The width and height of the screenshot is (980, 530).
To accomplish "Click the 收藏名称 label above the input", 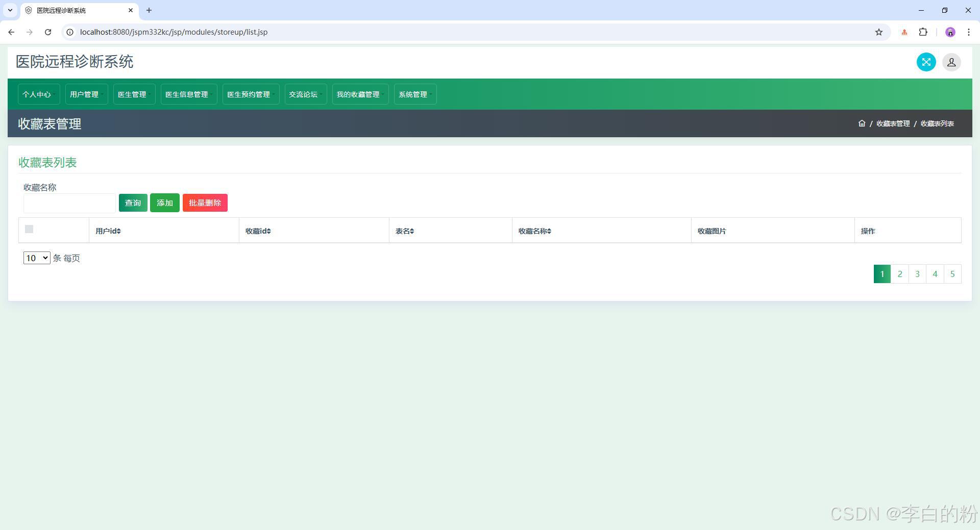I will (40, 187).
